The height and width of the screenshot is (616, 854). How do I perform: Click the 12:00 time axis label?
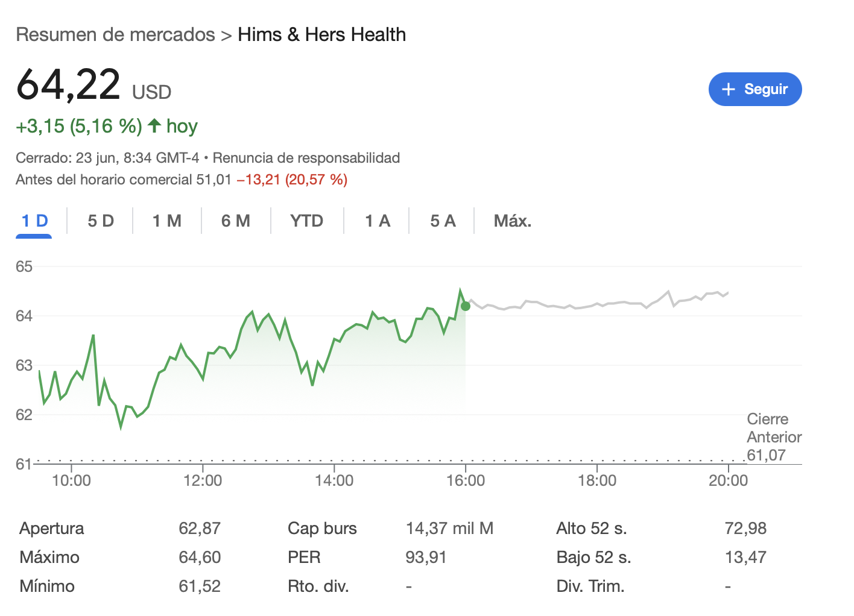coord(203,480)
